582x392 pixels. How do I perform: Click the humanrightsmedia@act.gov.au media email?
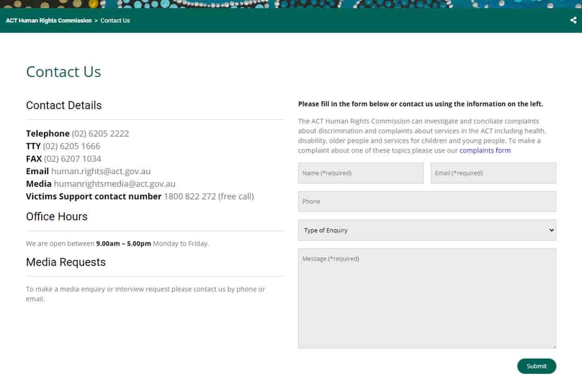(114, 184)
